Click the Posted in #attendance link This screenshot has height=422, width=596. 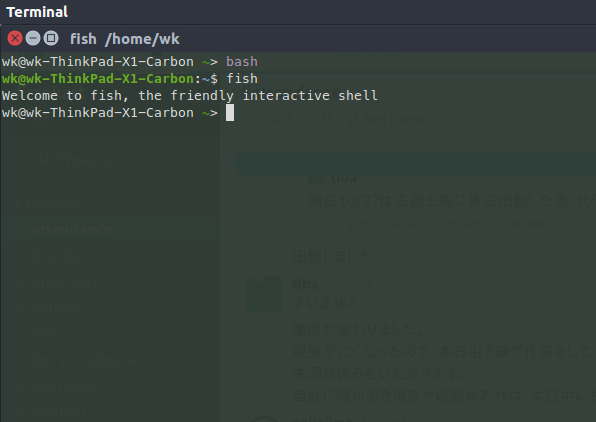pos(367,225)
